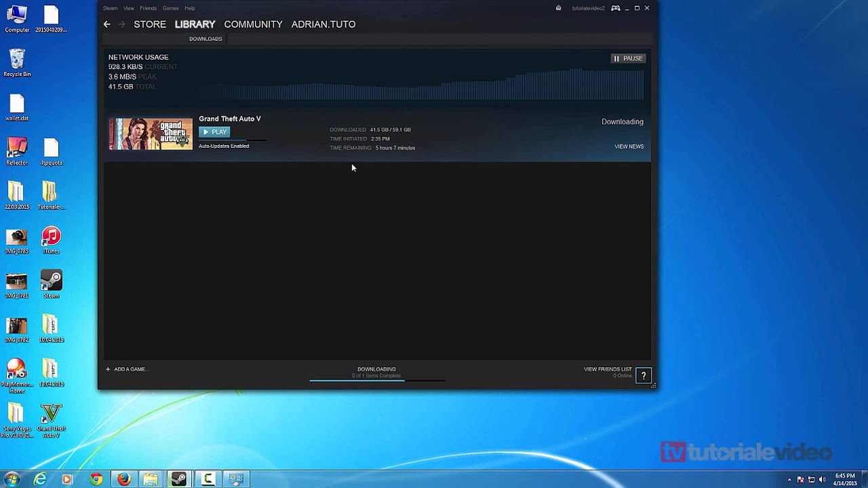The width and height of the screenshot is (868, 488).
Task: Click the Steam window resize grip
Action: (654, 386)
